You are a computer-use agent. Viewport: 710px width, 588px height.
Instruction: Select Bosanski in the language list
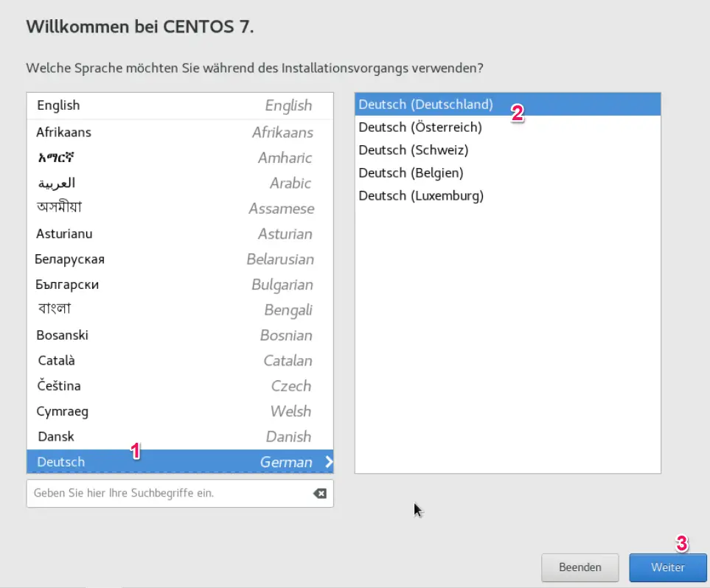(180, 335)
